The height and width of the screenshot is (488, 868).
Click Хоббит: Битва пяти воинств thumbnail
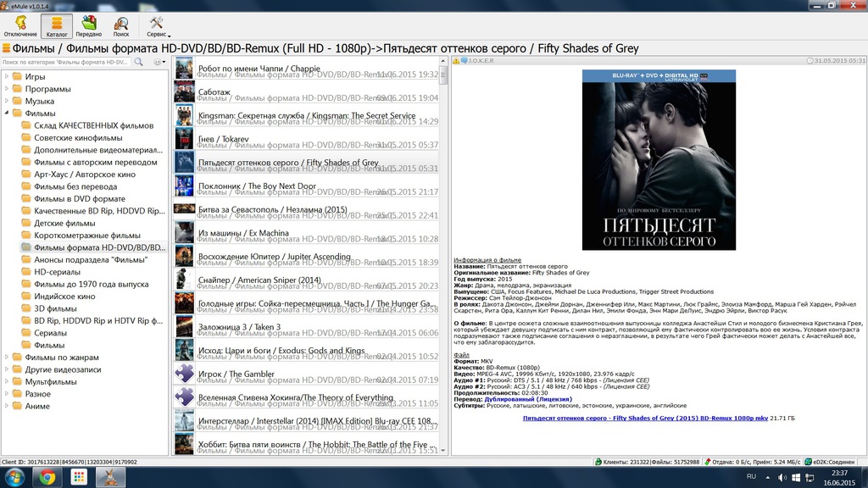pos(184,444)
